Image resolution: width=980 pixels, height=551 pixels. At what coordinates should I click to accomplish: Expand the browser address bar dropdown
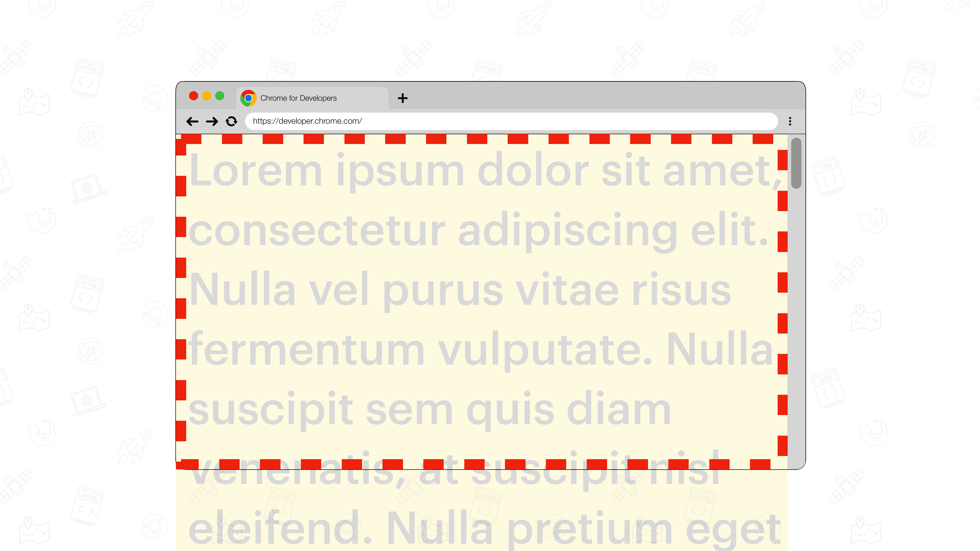[790, 120]
